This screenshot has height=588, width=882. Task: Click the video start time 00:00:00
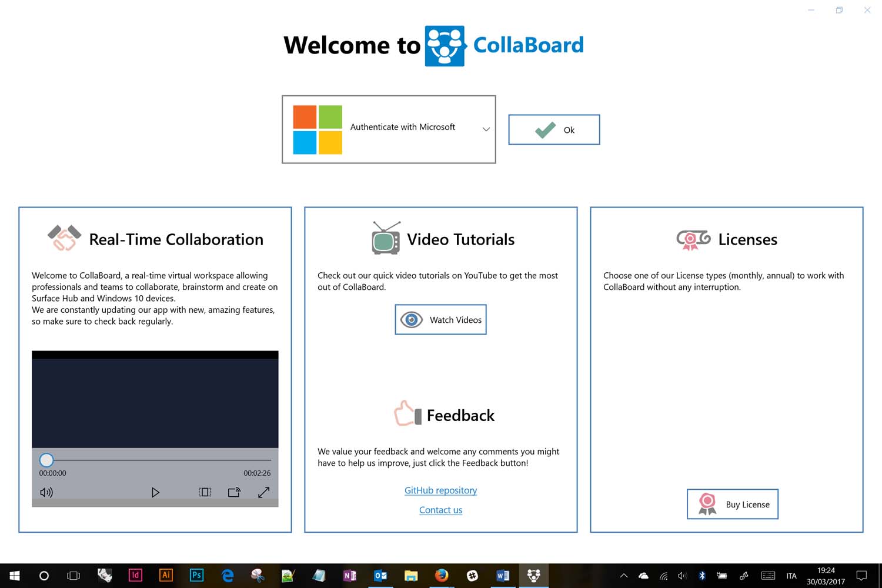[x=52, y=473]
